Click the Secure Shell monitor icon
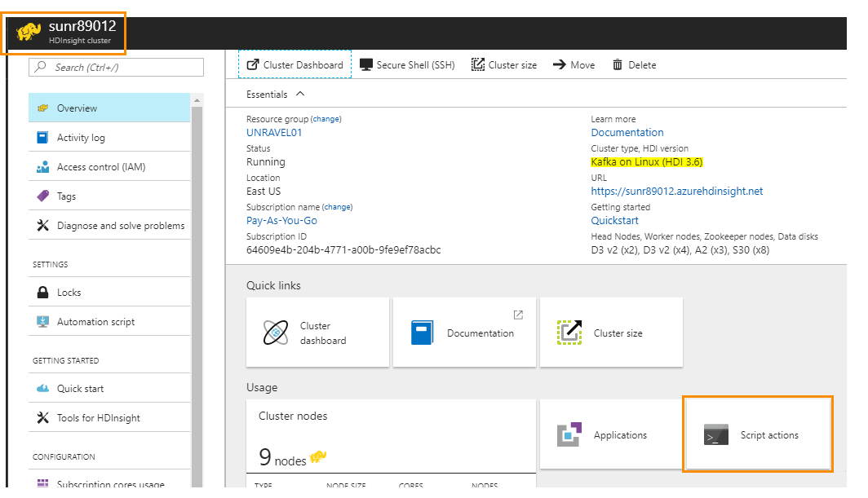The height and width of the screenshot is (498, 868). coord(366,64)
